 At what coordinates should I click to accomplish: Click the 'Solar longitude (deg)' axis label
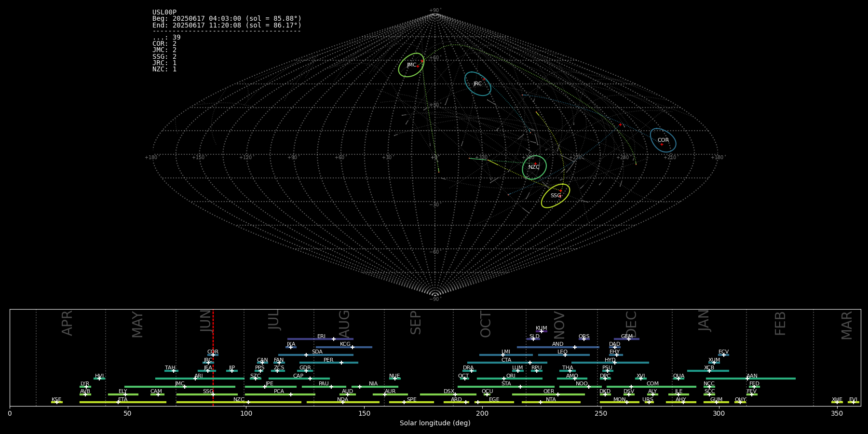(x=435, y=423)
